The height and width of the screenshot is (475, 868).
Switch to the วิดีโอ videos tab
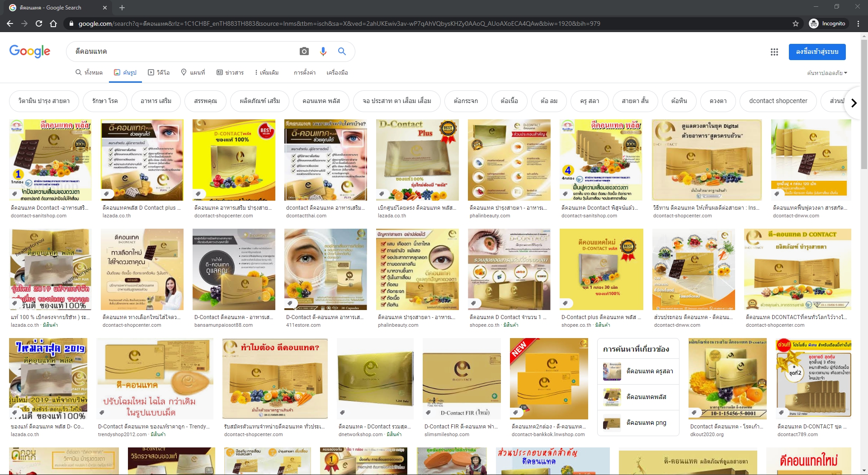159,72
